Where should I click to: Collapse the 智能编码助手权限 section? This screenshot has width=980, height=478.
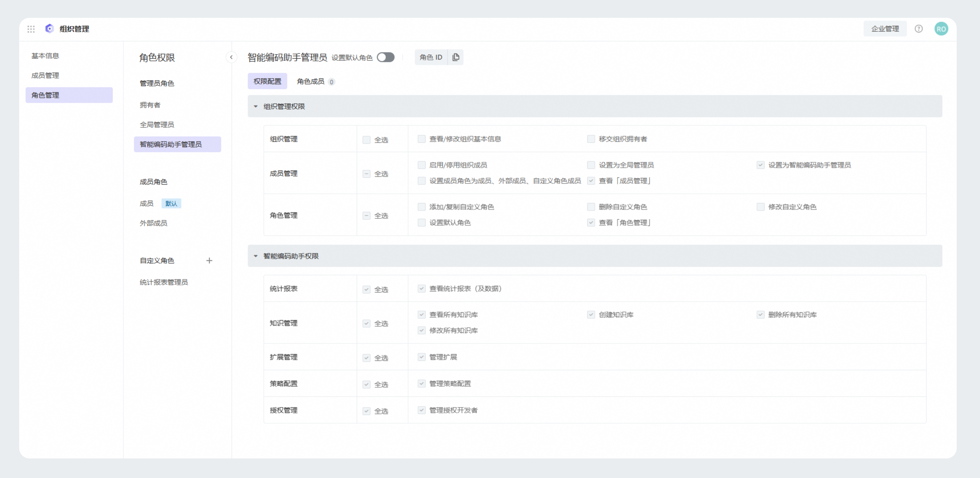click(255, 256)
